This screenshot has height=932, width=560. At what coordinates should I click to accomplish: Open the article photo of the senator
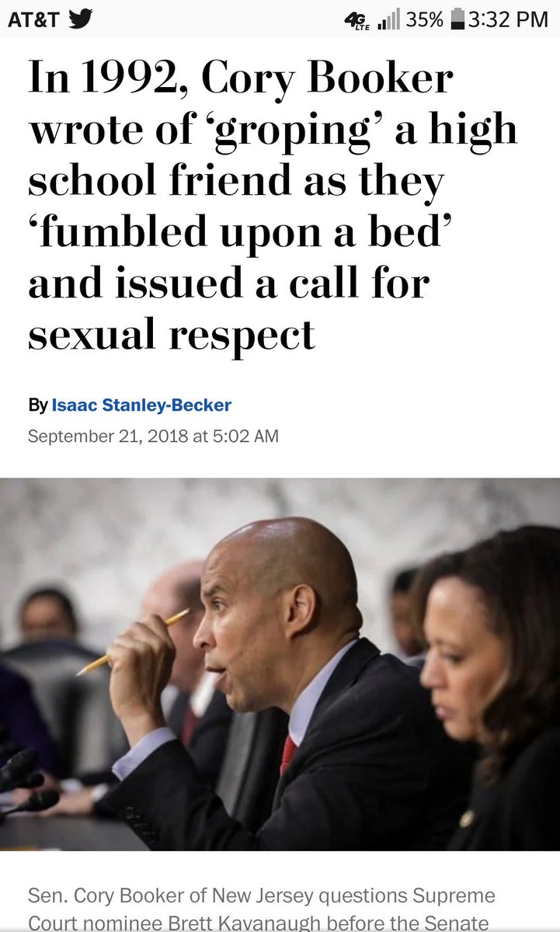pyautogui.click(x=280, y=663)
